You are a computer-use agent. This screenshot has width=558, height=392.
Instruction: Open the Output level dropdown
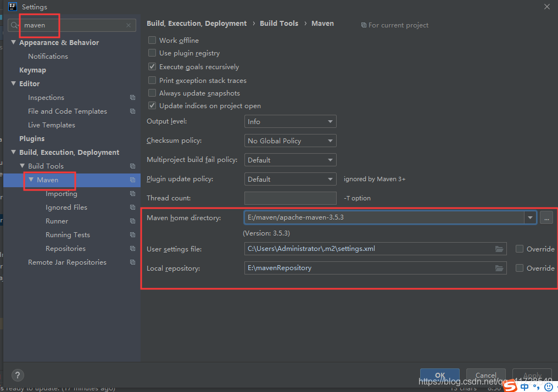[x=290, y=121]
